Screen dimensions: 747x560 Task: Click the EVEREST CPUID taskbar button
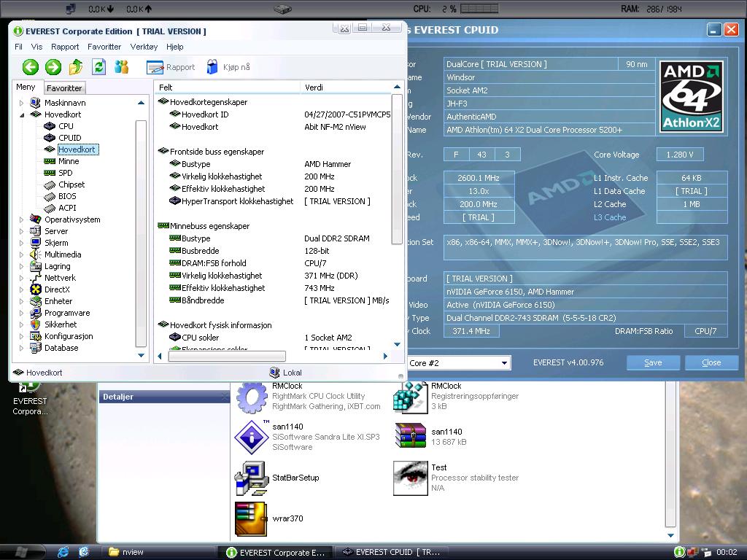click(392, 553)
